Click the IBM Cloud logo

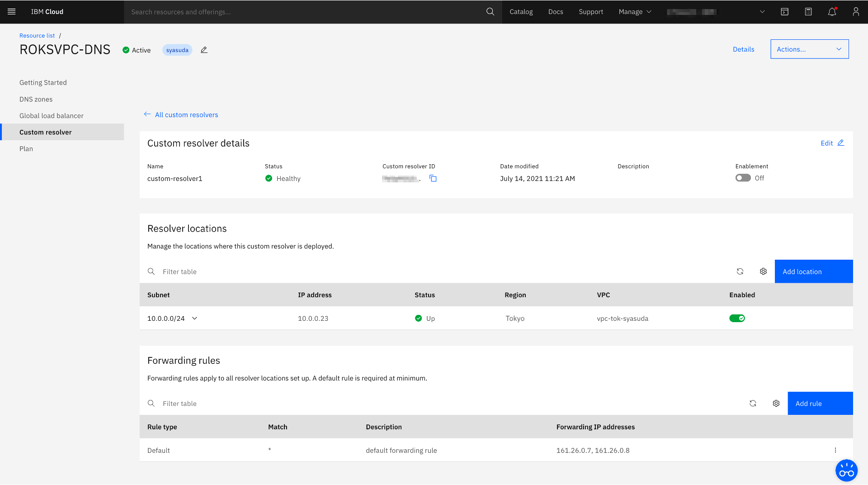(x=47, y=12)
